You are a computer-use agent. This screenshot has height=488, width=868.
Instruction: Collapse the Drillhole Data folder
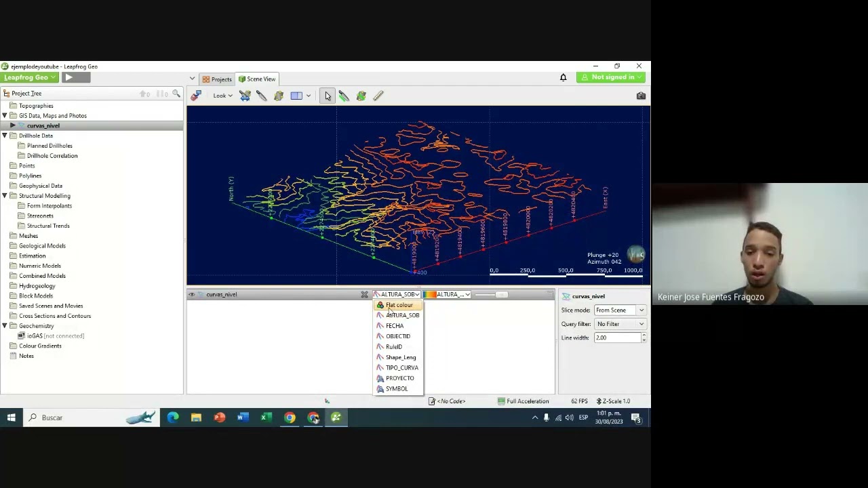click(x=5, y=136)
